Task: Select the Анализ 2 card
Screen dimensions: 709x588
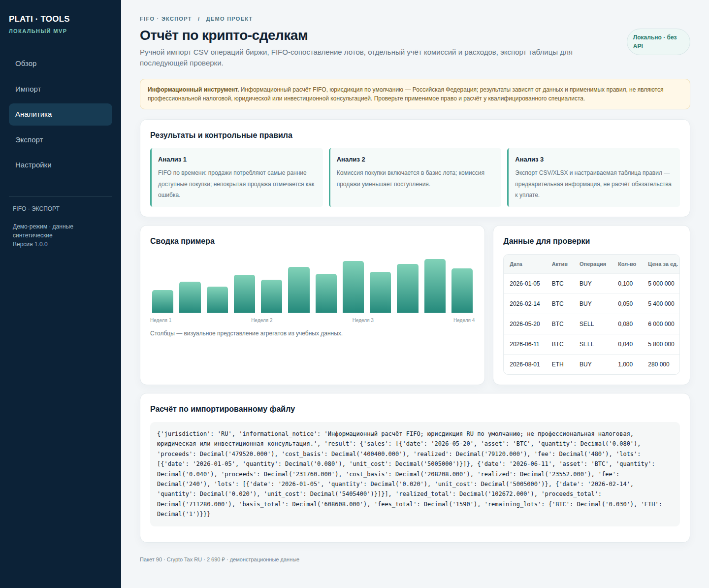Action: coord(415,177)
